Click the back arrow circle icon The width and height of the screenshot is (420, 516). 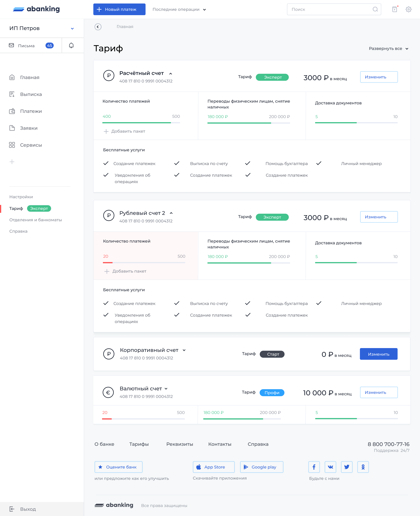click(98, 27)
